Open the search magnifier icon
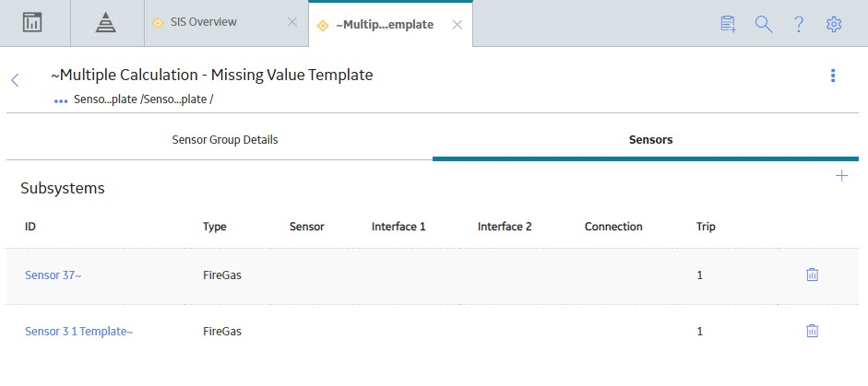Screen dimensions: 868x386 tap(764, 24)
